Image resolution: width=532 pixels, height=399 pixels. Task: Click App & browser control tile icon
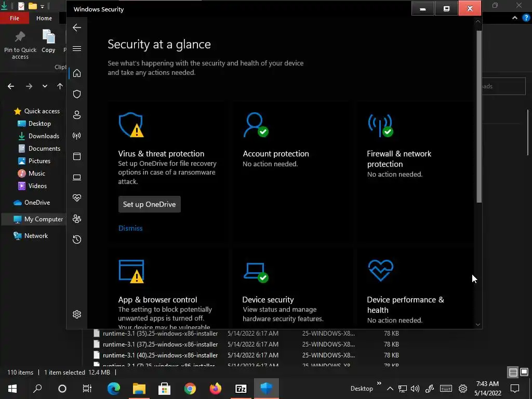click(x=131, y=271)
